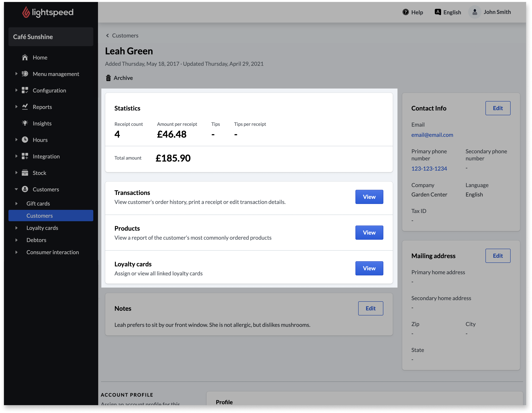Click the Help navigation item

pos(412,12)
